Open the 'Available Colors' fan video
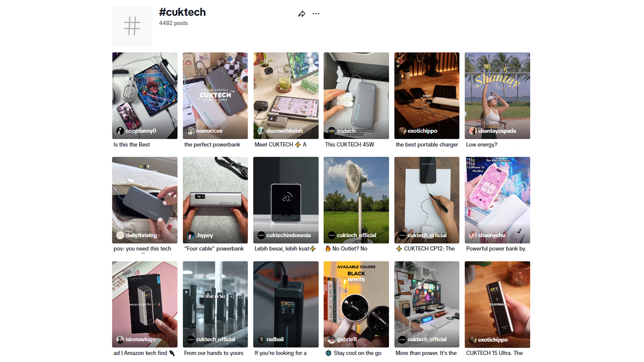Viewport: 644px width, 362px height. coord(356,304)
